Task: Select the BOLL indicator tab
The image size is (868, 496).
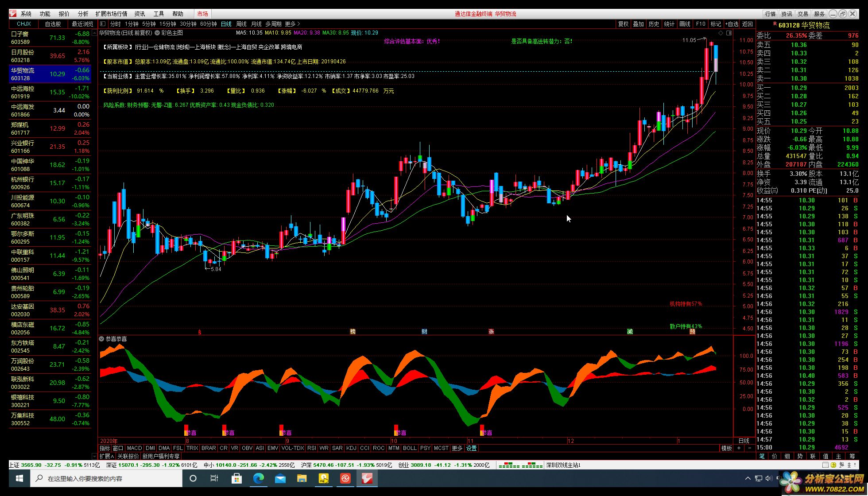Action: 410,448
